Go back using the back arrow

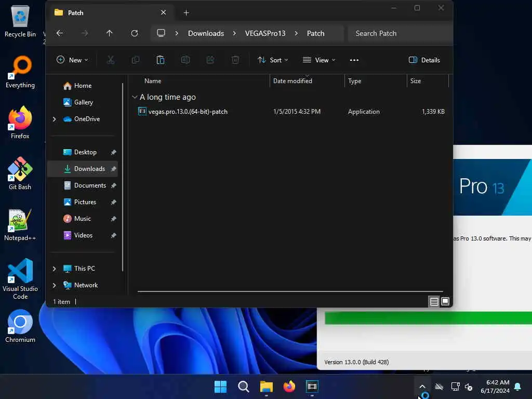(x=60, y=33)
